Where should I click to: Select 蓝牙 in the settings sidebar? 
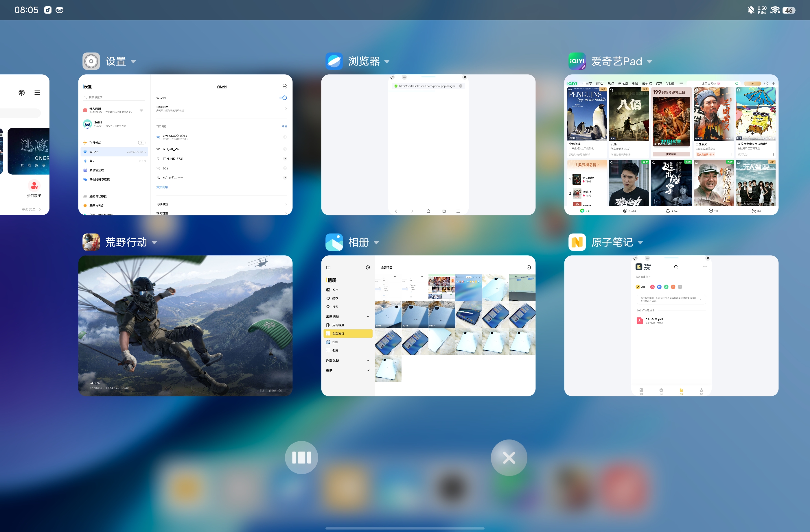click(114, 161)
